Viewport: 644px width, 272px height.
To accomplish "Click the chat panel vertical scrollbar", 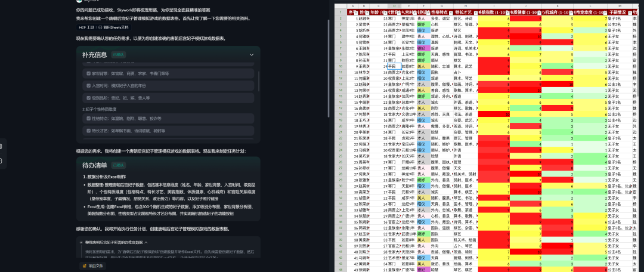I will (x=328, y=68).
